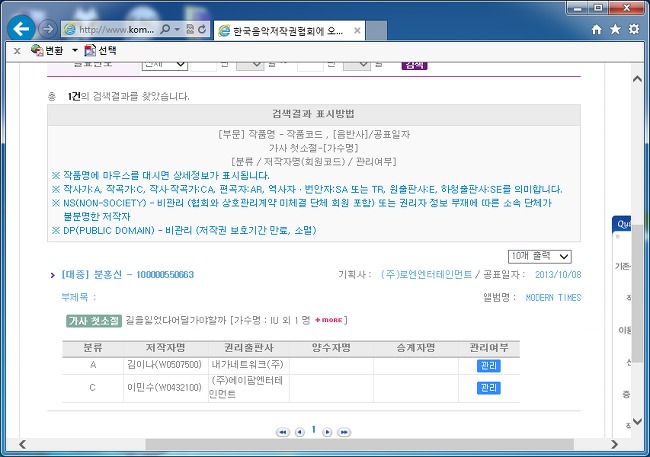650x457 pixels.
Task: Click the 저작자명 column header
Action: [165, 348]
